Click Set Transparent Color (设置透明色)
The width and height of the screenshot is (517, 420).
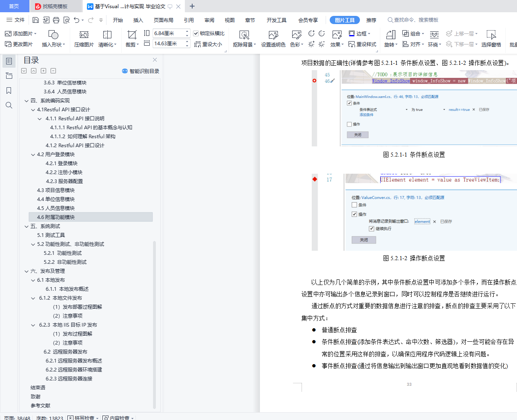coord(273,39)
